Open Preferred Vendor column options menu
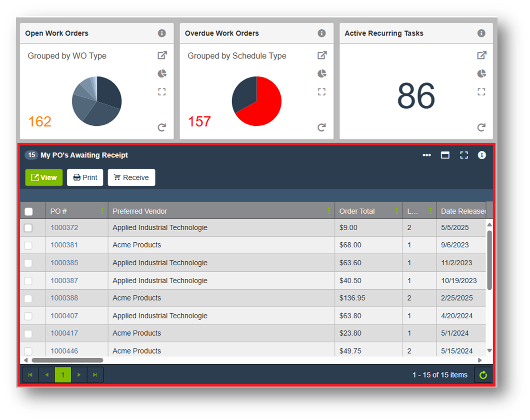 [328, 211]
